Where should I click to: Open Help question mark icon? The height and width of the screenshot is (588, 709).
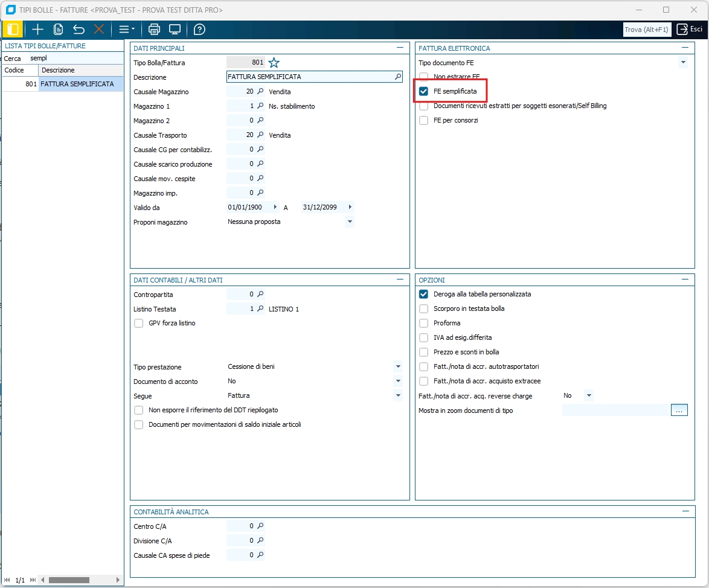point(199,29)
